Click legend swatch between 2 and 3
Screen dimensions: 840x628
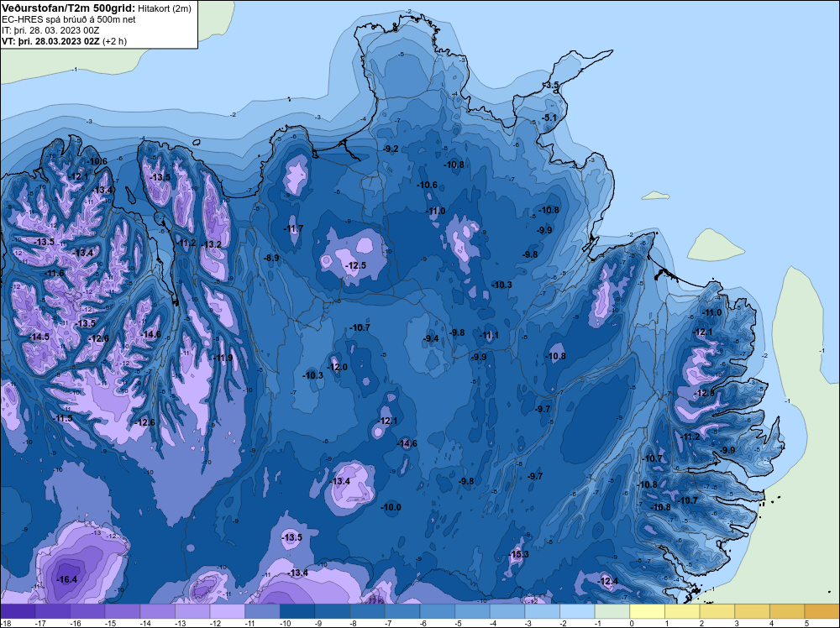717,611
